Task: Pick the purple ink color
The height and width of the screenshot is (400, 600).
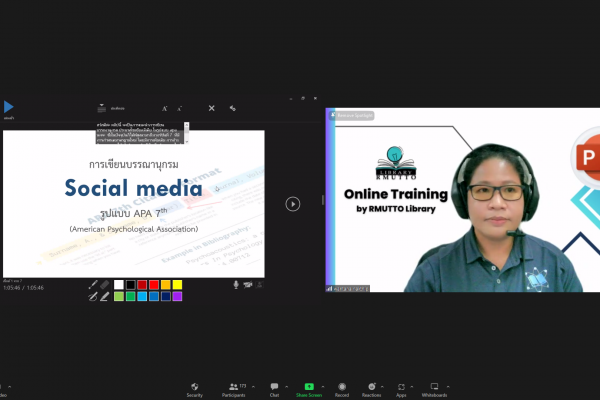Action: pos(177,296)
